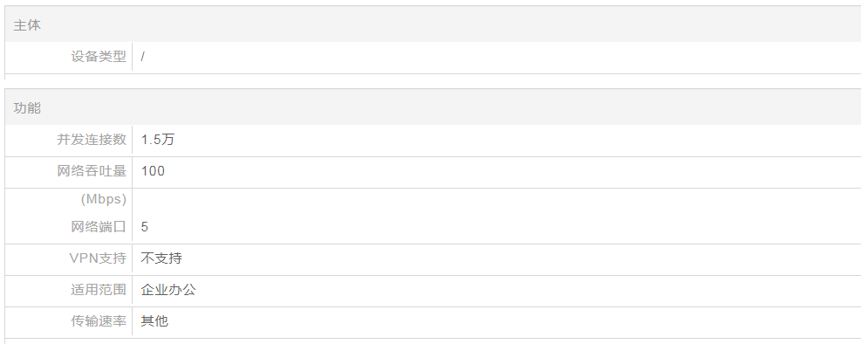Select the 网络吞吐量 label

click(92, 171)
